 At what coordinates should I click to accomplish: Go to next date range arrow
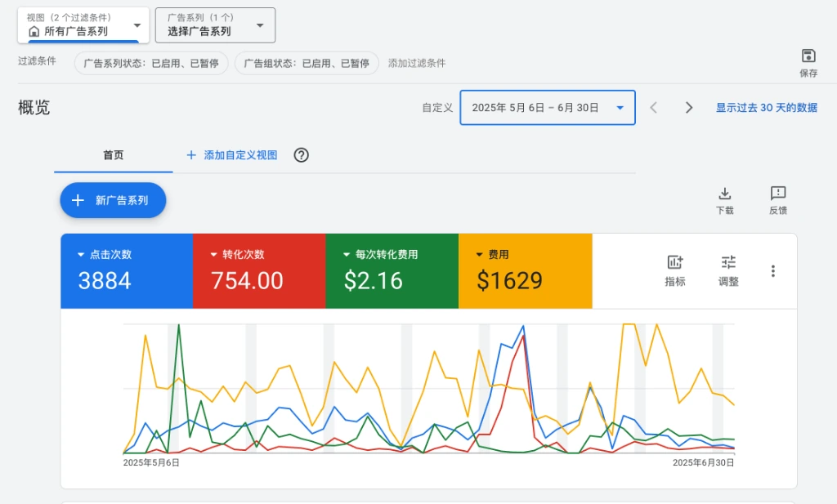[x=688, y=108]
